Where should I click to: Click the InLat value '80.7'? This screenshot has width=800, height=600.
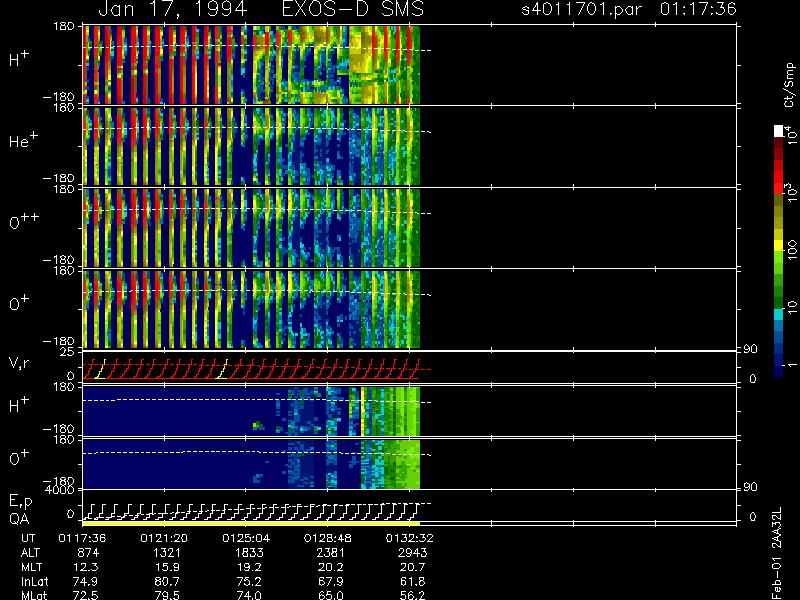(168, 581)
